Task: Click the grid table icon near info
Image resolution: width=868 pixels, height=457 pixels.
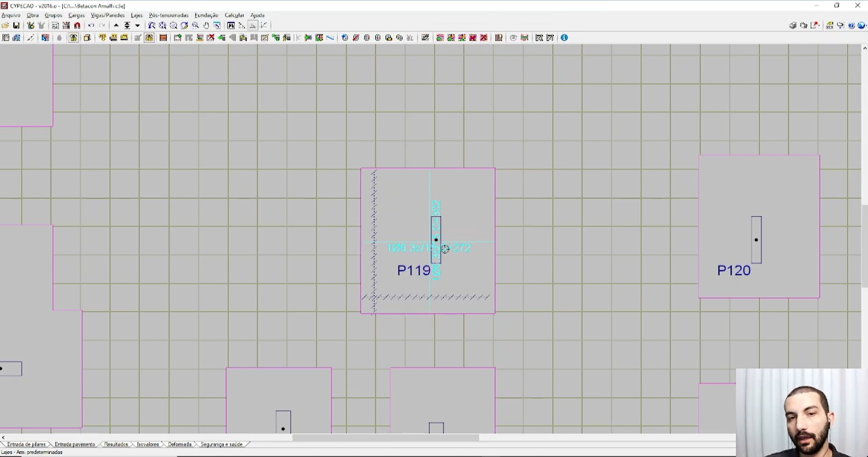Action: [499, 38]
